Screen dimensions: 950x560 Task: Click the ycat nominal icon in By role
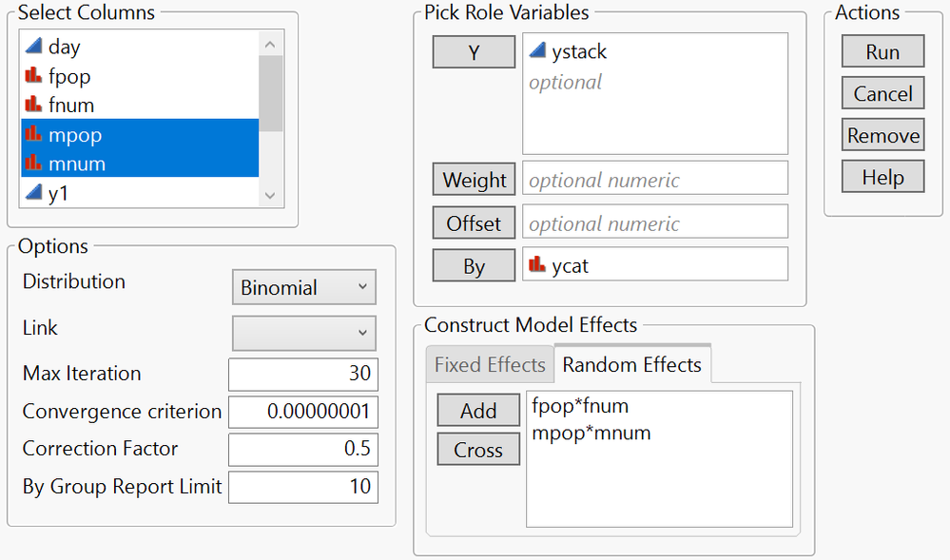[537, 266]
